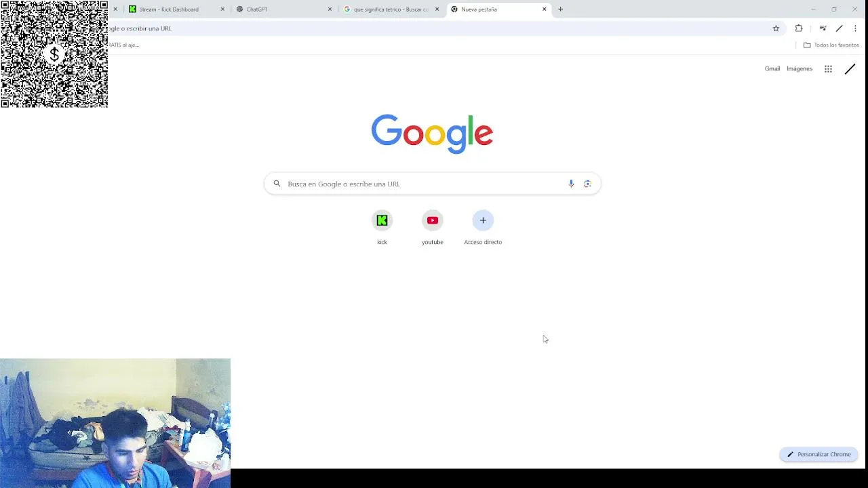Click Personalizar Chrome button
Image resolution: width=868 pixels, height=488 pixels.
[818, 454]
